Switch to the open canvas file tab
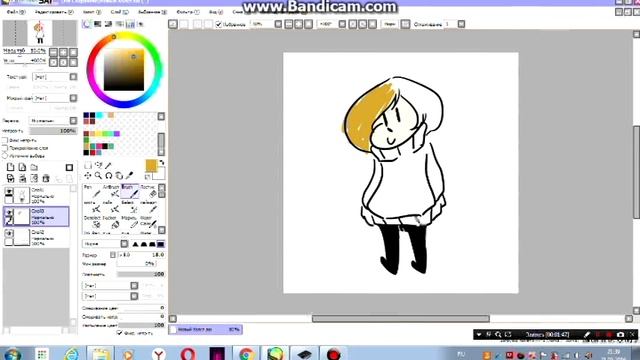The image size is (640, 360). (x=206, y=329)
